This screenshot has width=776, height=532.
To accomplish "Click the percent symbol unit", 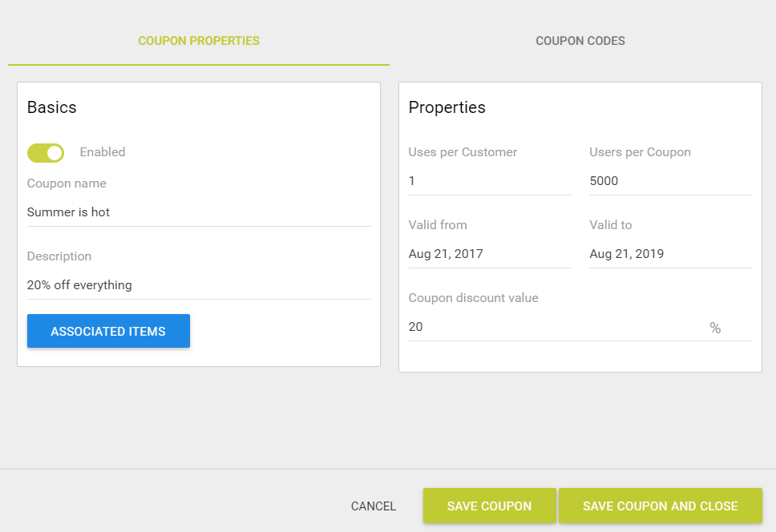I will [x=715, y=328].
